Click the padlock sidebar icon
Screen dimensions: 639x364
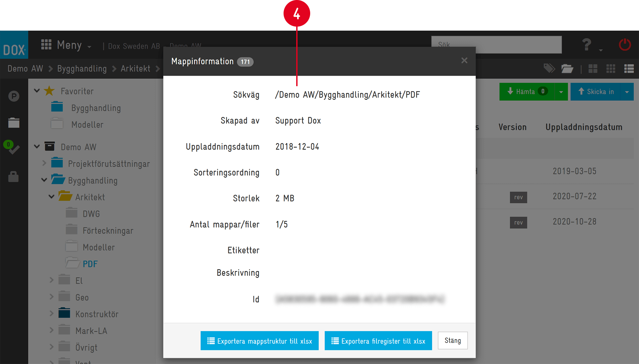pyautogui.click(x=13, y=176)
